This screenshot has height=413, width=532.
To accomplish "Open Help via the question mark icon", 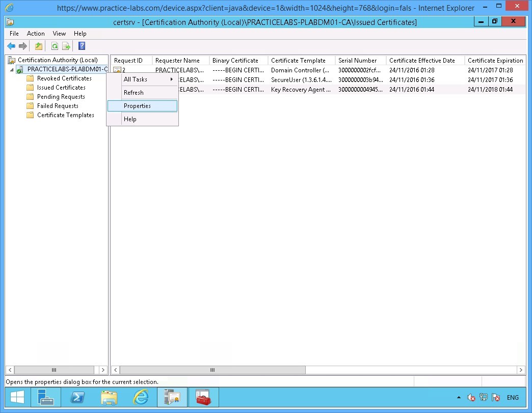I will tap(82, 46).
